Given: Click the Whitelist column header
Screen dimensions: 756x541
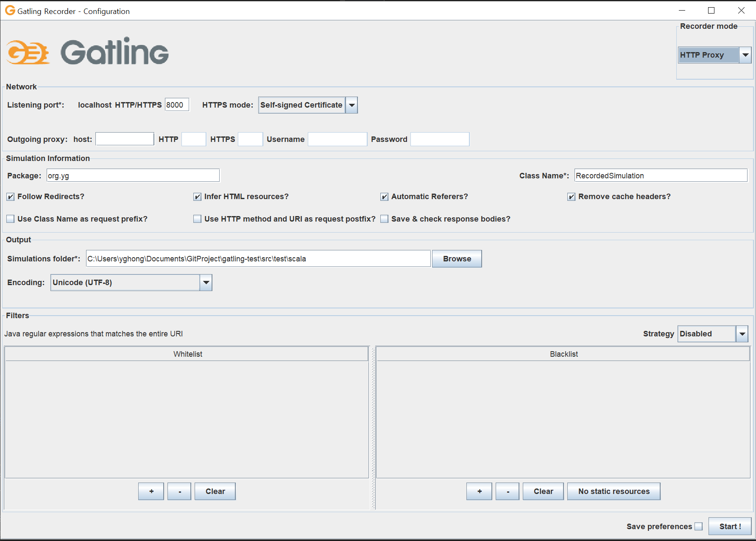Looking at the screenshot, I should [x=187, y=354].
